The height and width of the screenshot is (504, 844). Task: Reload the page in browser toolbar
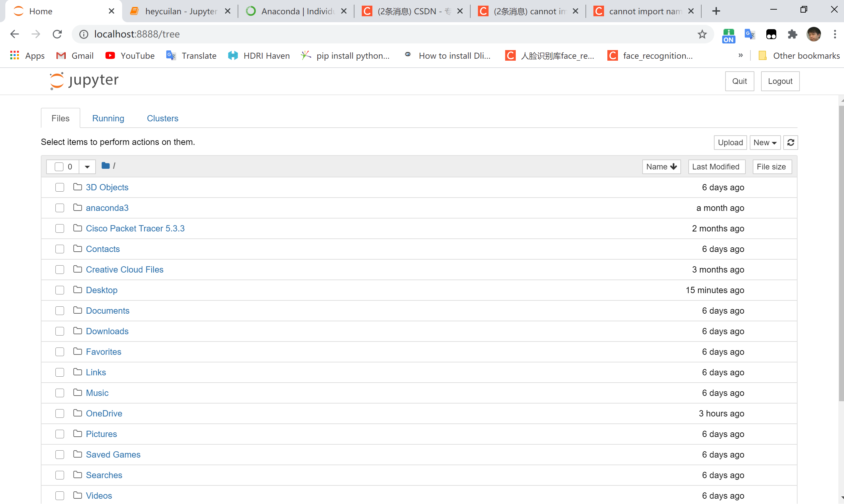pos(57,34)
